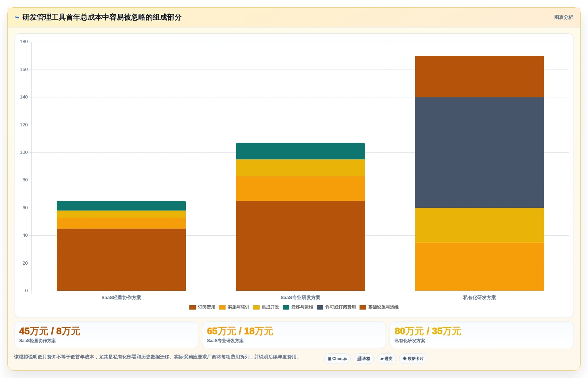
Task: Click the 图表分析 label in the header
Action: point(563,17)
